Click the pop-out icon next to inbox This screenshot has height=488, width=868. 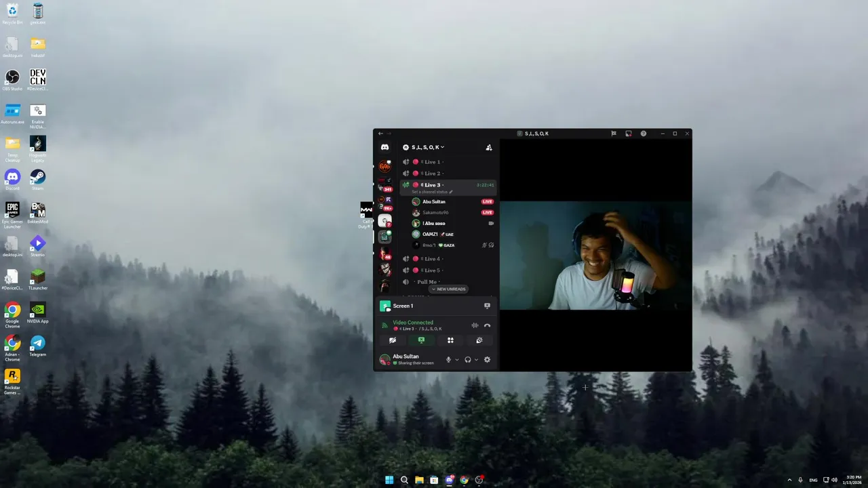click(629, 134)
